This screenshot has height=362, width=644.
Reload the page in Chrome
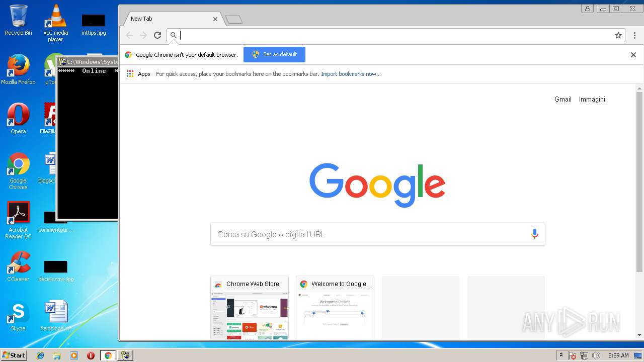(x=157, y=35)
